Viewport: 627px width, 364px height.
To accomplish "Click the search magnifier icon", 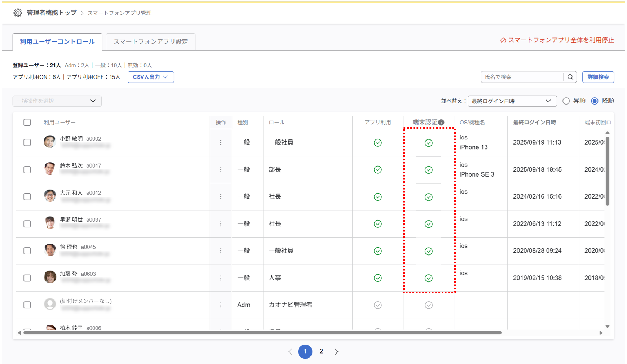I will click(x=570, y=77).
